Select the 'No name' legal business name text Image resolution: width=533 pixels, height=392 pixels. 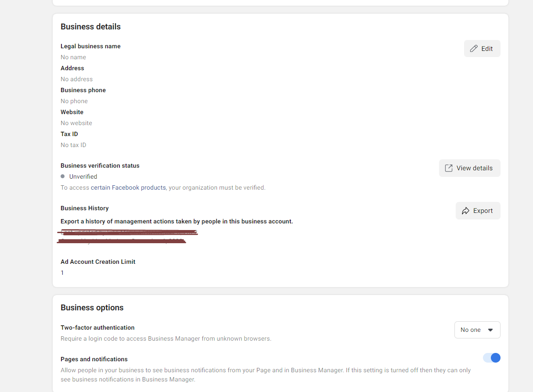(73, 57)
